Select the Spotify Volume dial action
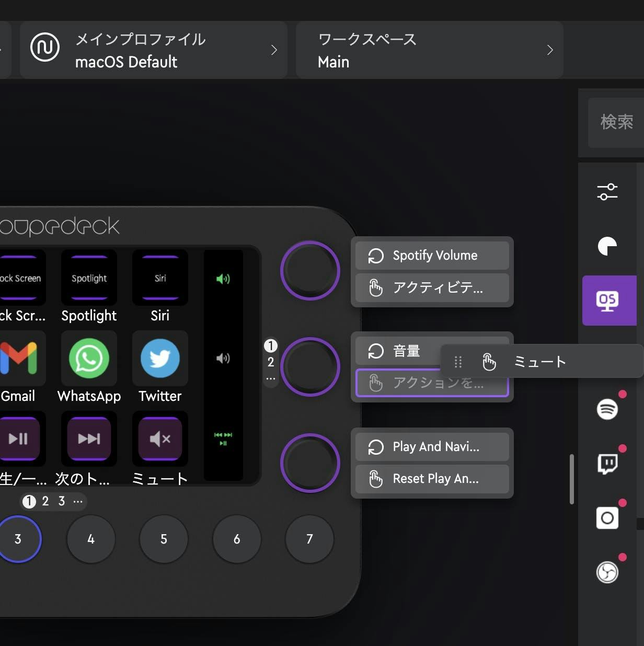 [x=432, y=256]
